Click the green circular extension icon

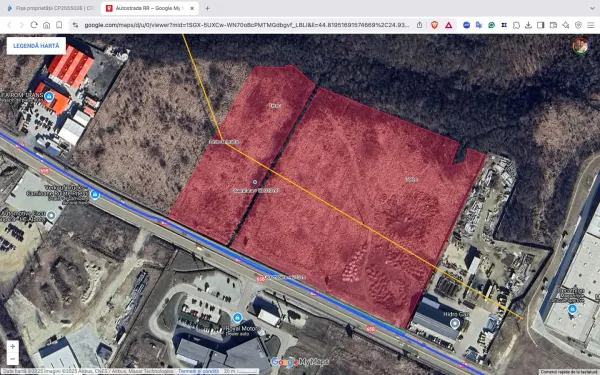coord(491,25)
